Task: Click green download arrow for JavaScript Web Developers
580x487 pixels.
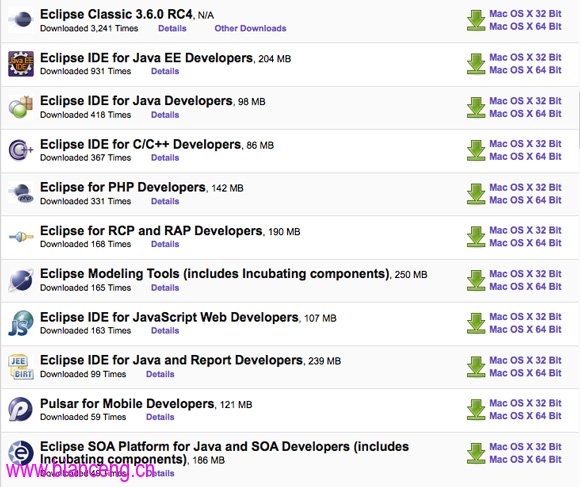Action: pyautogui.click(x=476, y=323)
